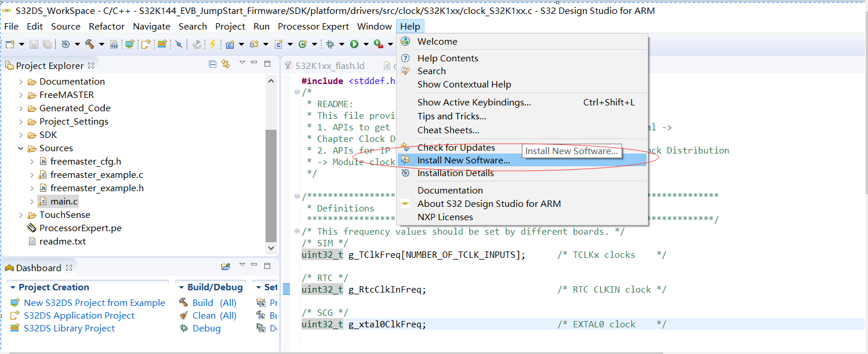Select readme.txt in Project Explorer
The width and height of the screenshot is (868, 354).
point(63,242)
